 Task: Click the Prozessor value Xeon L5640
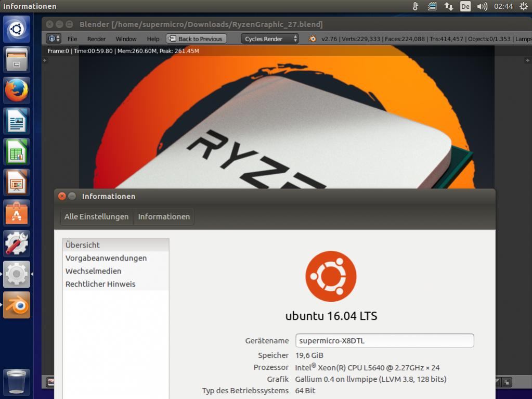click(x=367, y=367)
